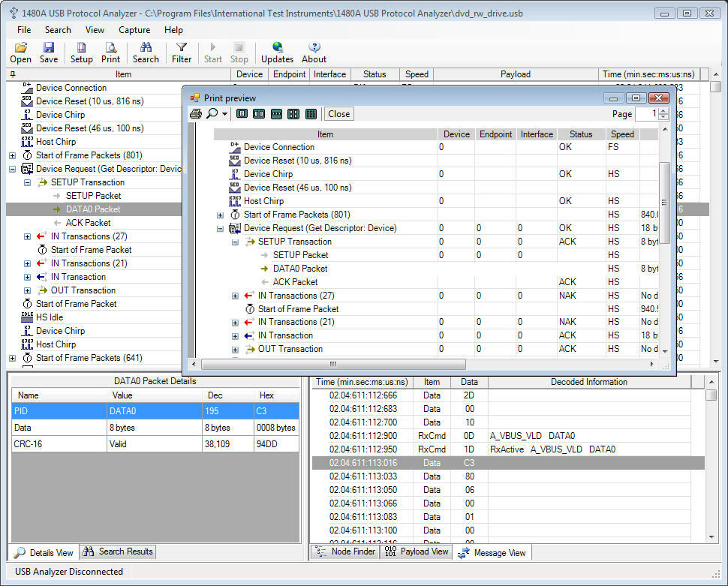Open the Filter funnel tool
Image resolution: width=728 pixels, height=586 pixels.
point(182,53)
